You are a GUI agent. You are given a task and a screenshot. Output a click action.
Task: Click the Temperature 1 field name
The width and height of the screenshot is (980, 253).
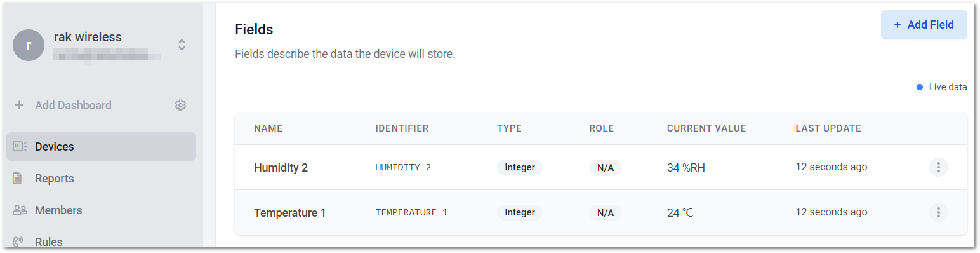click(289, 213)
